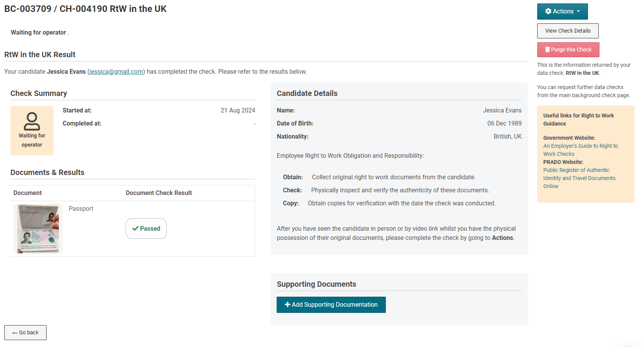The height and width of the screenshot is (347, 644).
Task: Click the Supporting Documents heading
Action: coord(316,284)
